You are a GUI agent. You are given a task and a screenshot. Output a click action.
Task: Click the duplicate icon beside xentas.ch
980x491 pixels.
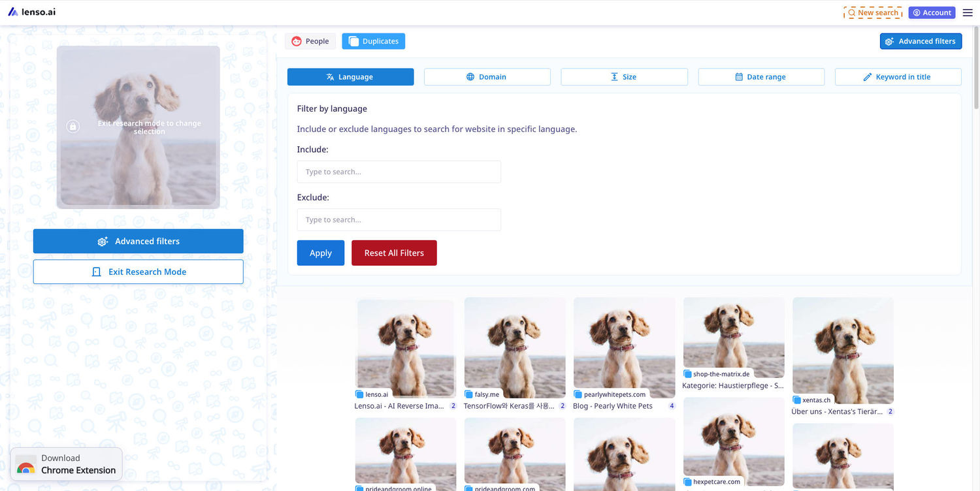[x=797, y=400]
